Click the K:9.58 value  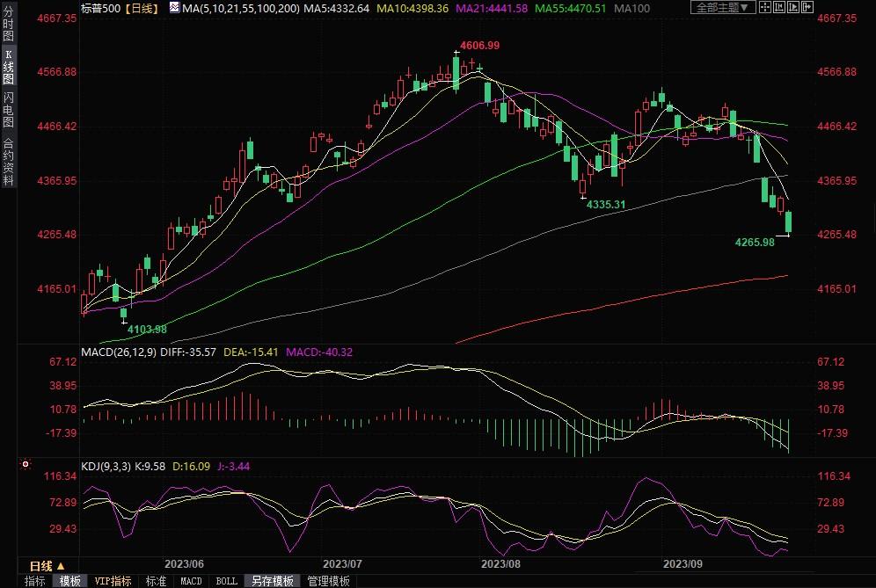150,466
